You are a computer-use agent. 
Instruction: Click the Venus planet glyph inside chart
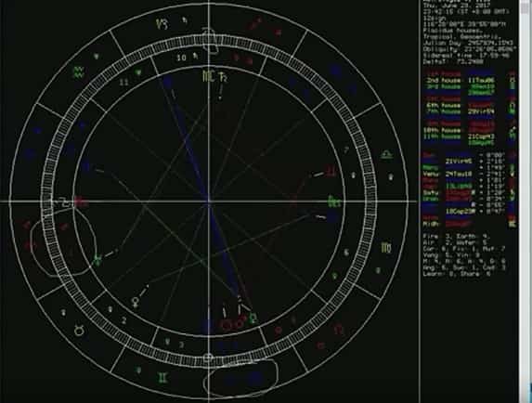pyautogui.click(x=136, y=303)
